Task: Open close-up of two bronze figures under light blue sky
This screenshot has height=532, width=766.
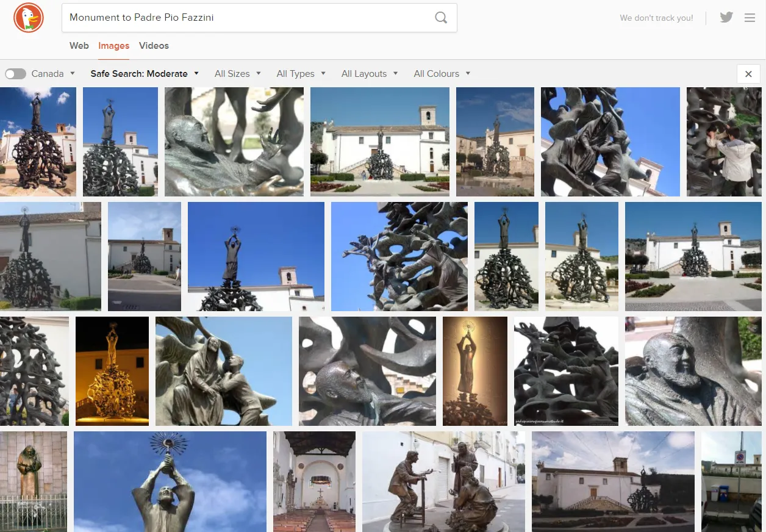Action: pos(224,371)
